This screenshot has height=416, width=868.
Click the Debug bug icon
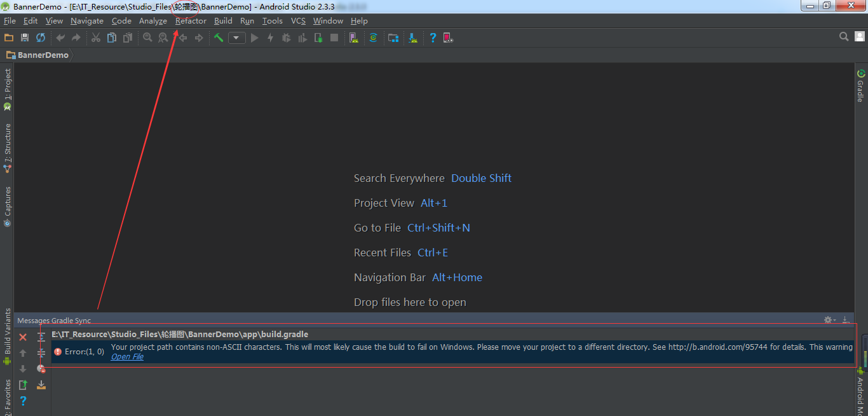pyautogui.click(x=287, y=38)
